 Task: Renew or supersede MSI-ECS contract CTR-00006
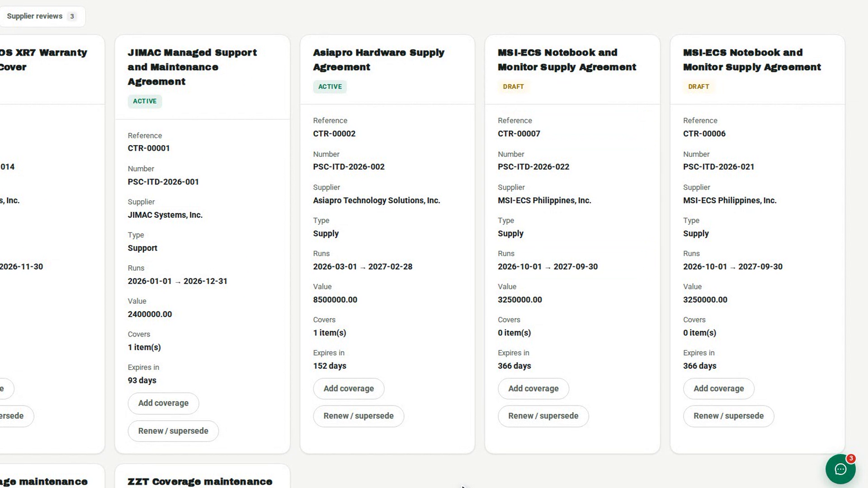pyautogui.click(x=729, y=416)
